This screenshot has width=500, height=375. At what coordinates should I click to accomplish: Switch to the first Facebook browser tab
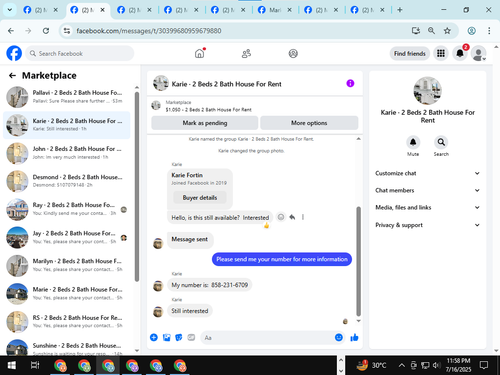coord(40,10)
